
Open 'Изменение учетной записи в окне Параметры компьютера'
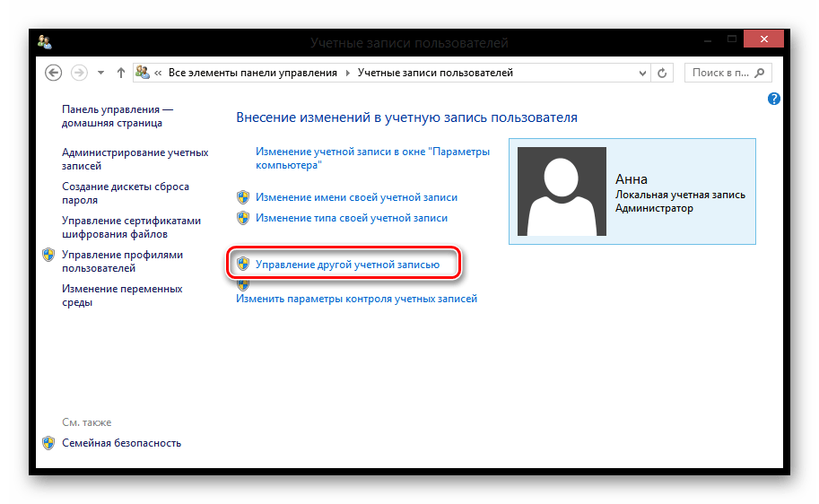(x=372, y=158)
